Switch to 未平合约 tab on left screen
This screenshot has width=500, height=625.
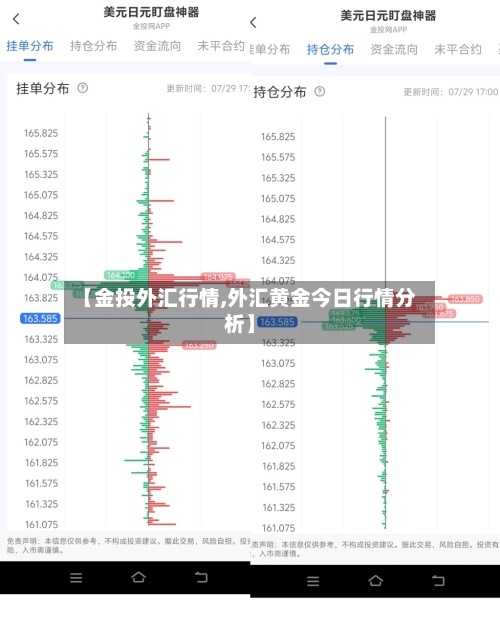221,46
